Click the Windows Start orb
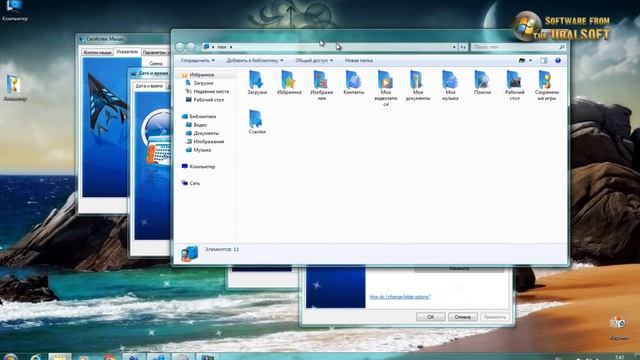The width and height of the screenshot is (640, 360). pyautogui.click(x=11, y=357)
